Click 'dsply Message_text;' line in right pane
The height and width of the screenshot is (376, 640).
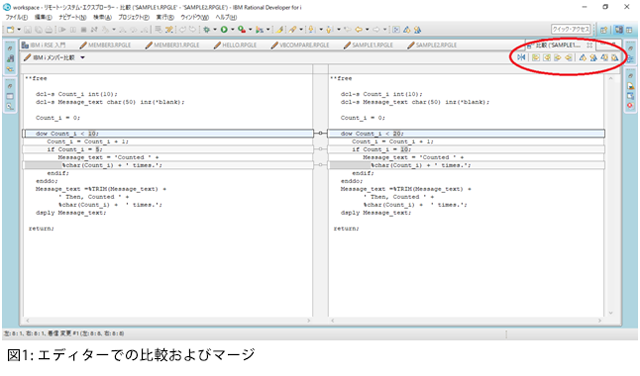tap(376, 213)
